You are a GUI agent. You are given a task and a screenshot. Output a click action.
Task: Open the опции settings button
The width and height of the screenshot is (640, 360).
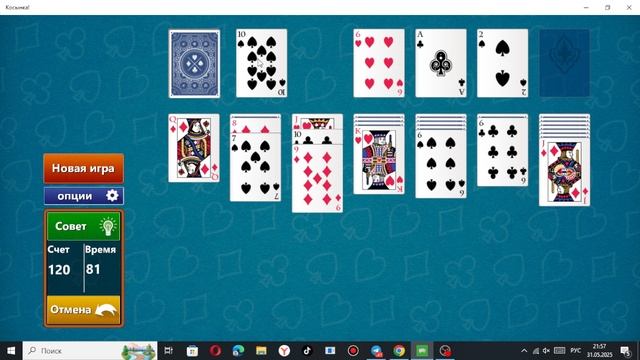click(x=84, y=196)
